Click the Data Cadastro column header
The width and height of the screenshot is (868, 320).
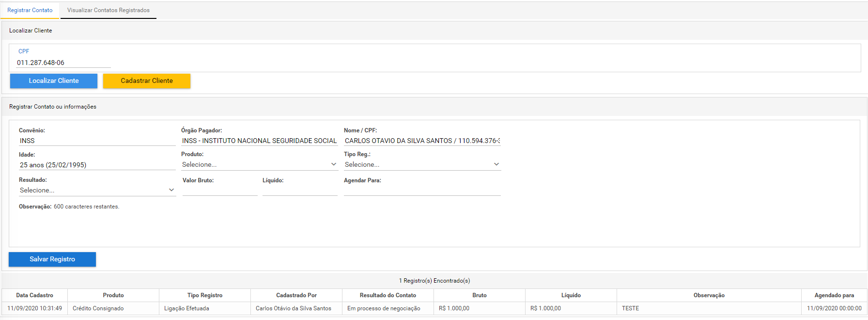point(34,295)
